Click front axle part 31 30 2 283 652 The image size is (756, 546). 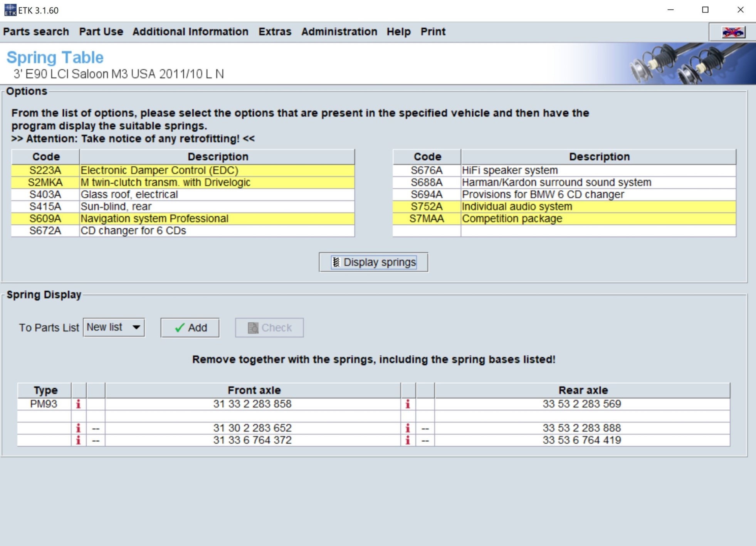click(x=252, y=428)
